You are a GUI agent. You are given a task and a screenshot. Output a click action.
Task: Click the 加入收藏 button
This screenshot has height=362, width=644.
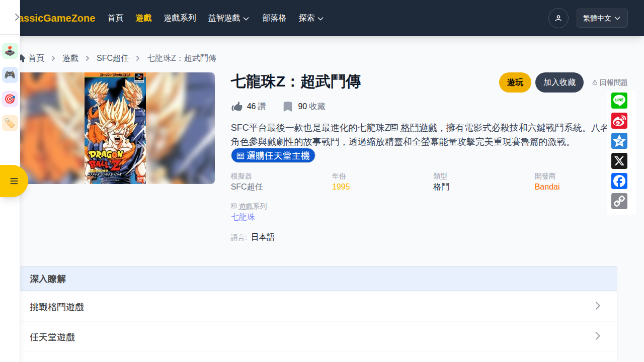tap(559, 82)
